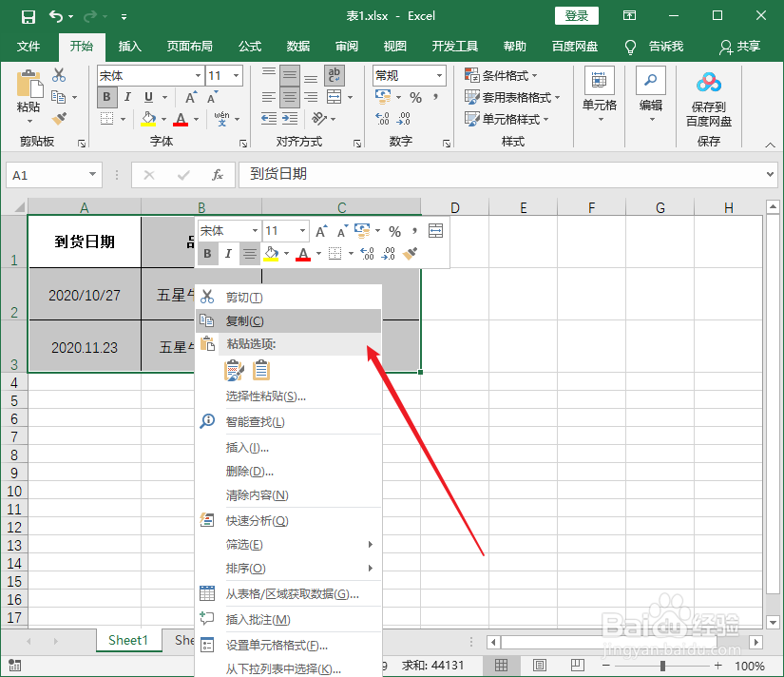Increase decimal places in ribbon
784x677 pixels.
(383, 119)
